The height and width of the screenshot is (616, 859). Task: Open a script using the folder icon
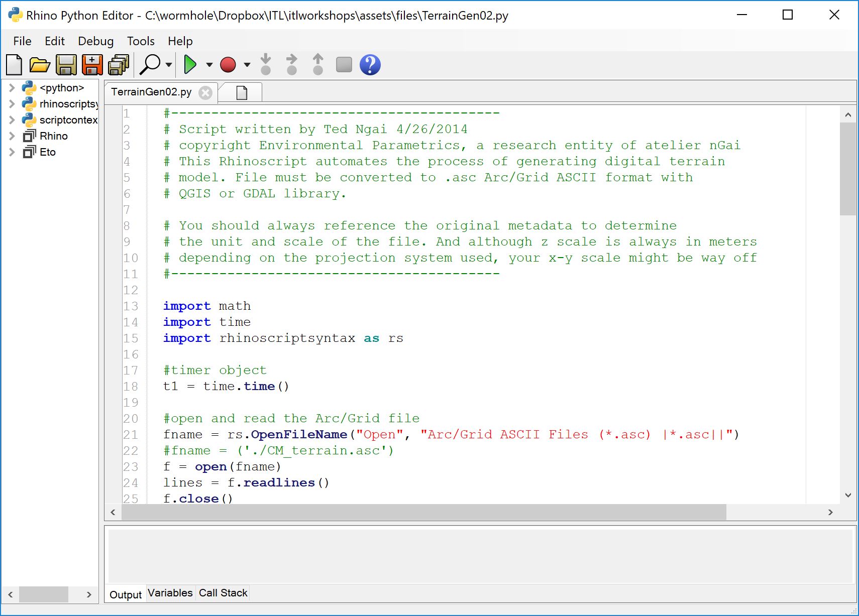(x=40, y=65)
